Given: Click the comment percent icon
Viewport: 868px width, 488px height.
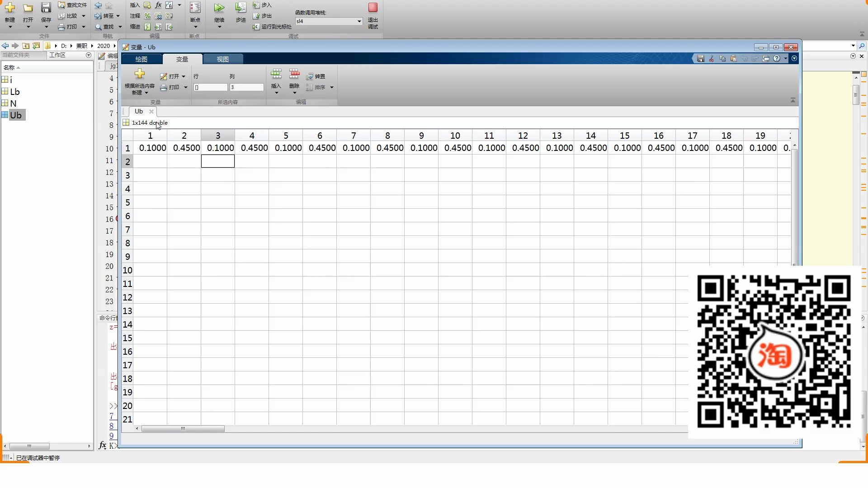Looking at the screenshot, I should 147,16.
